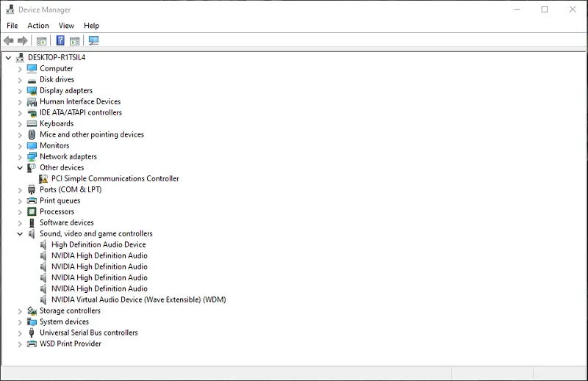
Task: Expand the Monitors category
Action: (x=20, y=146)
